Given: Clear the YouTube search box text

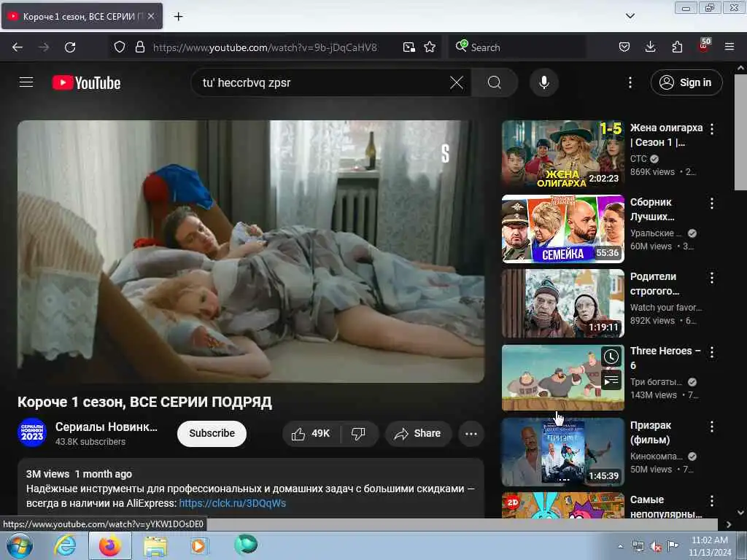Looking at the screenshot, I should (457, 82).
